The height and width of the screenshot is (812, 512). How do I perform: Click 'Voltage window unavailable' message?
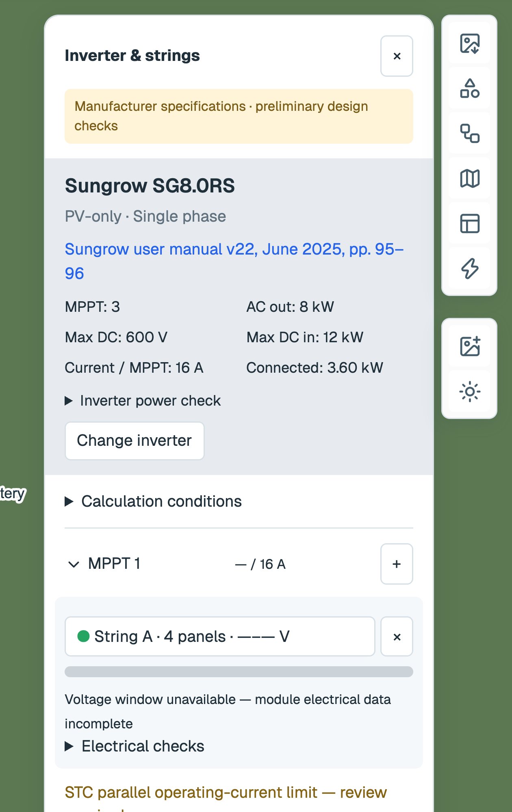[x=228, y=711]
